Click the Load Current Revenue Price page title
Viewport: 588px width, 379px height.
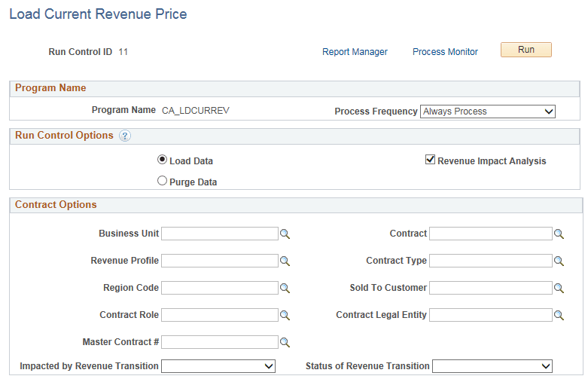pyautogui.click(x=98, y=14)
